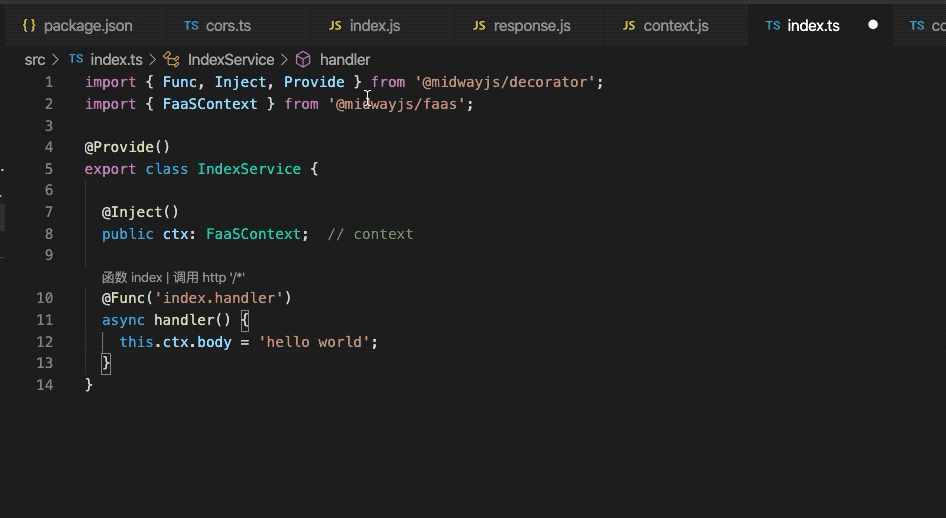Viewport: 946px width, 518px height.
Task: Click the @Inject() decorator
Action: coord(140,212)
